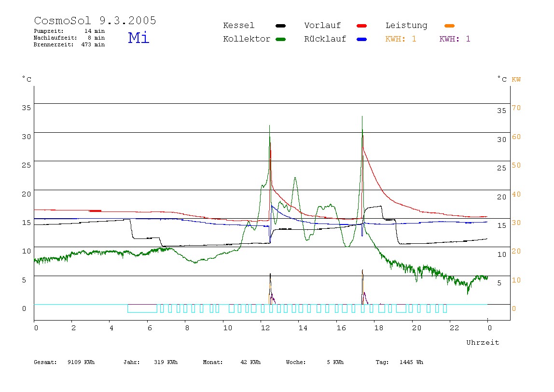
Task: Click the red Vorlauf legend swatch
Action: 362,26
